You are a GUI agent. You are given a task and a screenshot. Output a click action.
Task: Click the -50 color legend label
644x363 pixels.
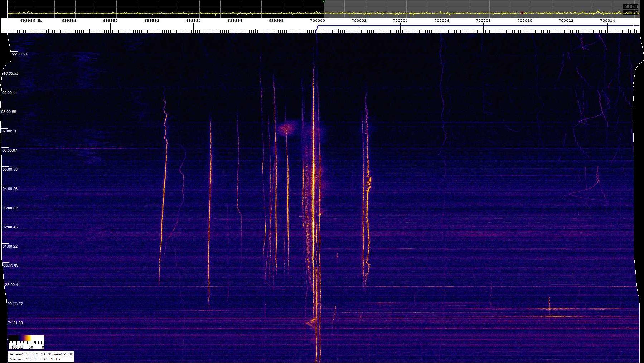(30, 347)
